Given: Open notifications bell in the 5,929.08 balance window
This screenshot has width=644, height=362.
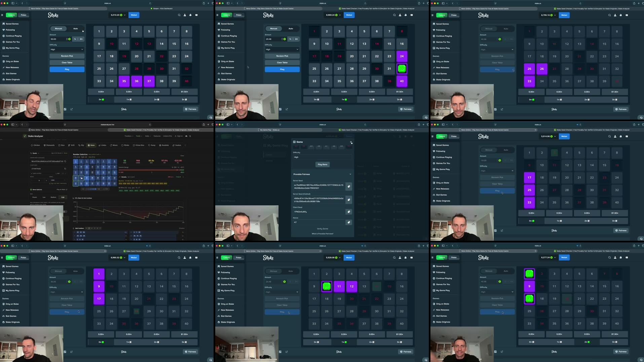Looking at the screenshot, I should [x=406, y=257].
